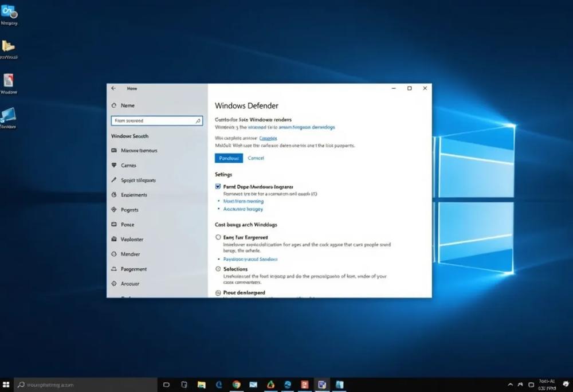This screenshot has width=573, height=392.
Task: Open the 'Paogerment' sidebar item
Action: coord(128,269)
